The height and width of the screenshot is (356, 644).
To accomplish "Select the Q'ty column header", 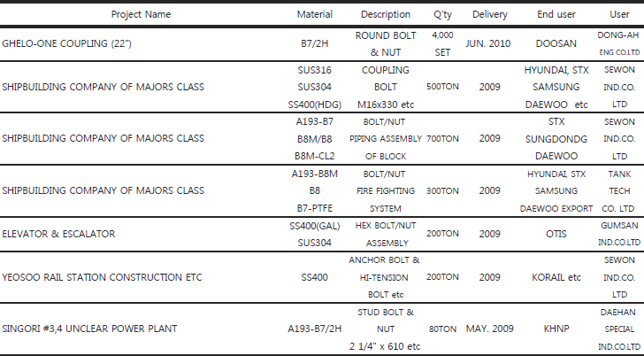I will [x=442, y=14].
